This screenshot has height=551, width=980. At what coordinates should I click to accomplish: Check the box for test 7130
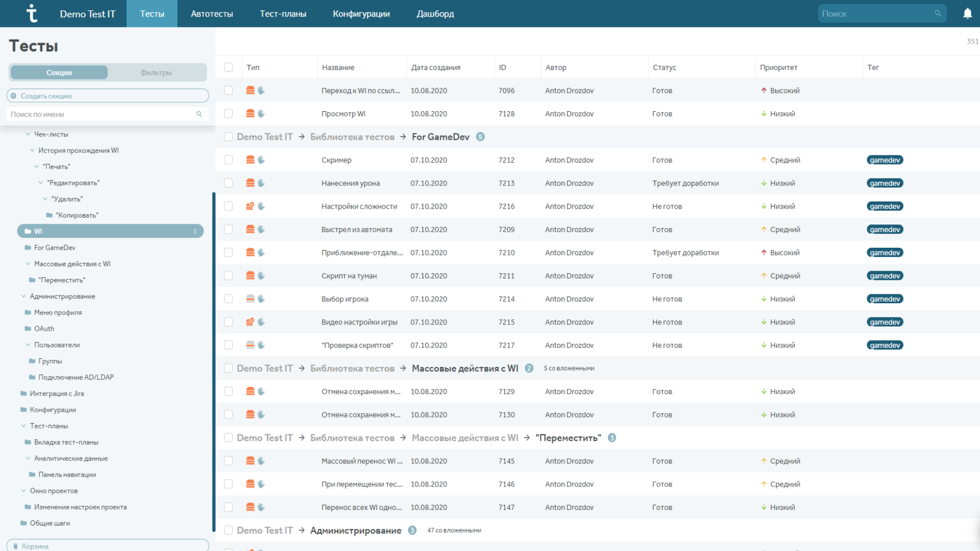[228, 414]
